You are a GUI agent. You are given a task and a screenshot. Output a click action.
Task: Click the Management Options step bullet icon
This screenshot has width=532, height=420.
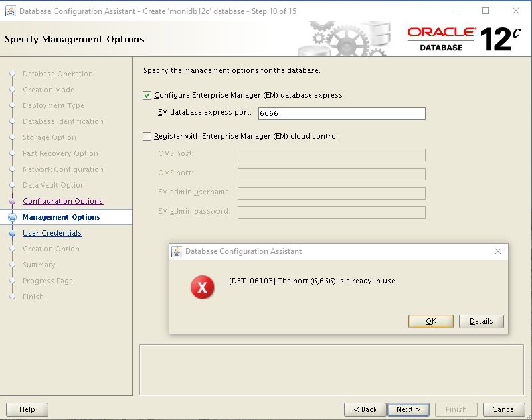click(x=12, y=217)
